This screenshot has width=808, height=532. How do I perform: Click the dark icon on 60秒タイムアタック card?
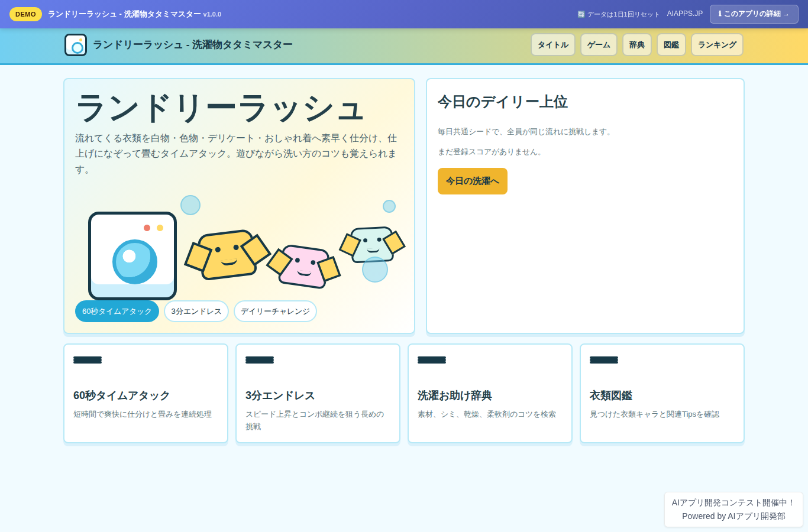coord(88,360)
